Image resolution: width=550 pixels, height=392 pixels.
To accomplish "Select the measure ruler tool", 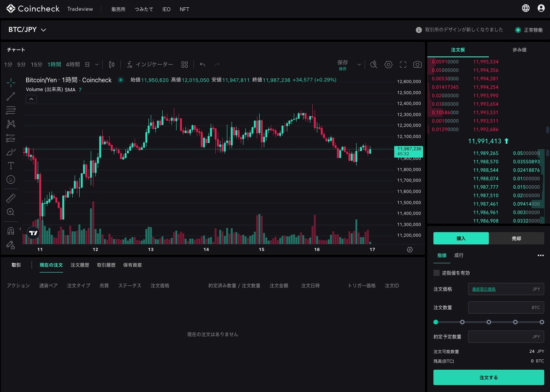I will click(10, 198).
